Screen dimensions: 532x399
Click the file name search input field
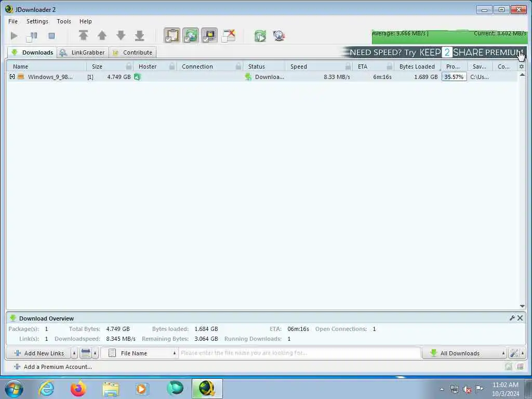point(300,353)
